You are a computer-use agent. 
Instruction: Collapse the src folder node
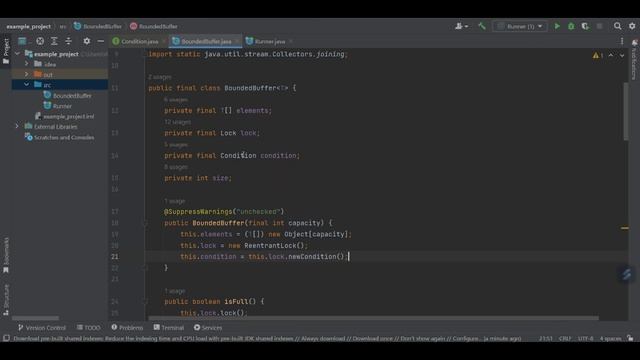(x=27, y=84)
